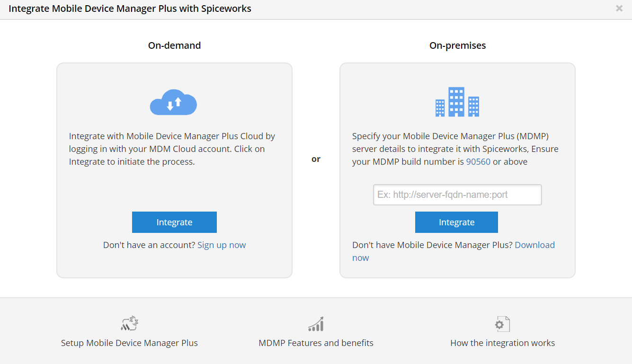Click the dialog title about Spiceworks integration
Screen dimensions: 632x364
(130, 9)
